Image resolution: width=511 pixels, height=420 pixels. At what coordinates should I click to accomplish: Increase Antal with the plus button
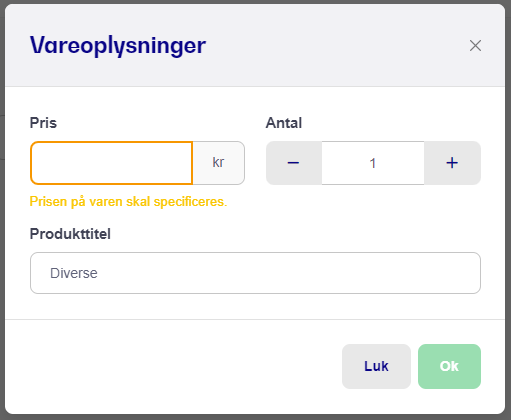452,163
